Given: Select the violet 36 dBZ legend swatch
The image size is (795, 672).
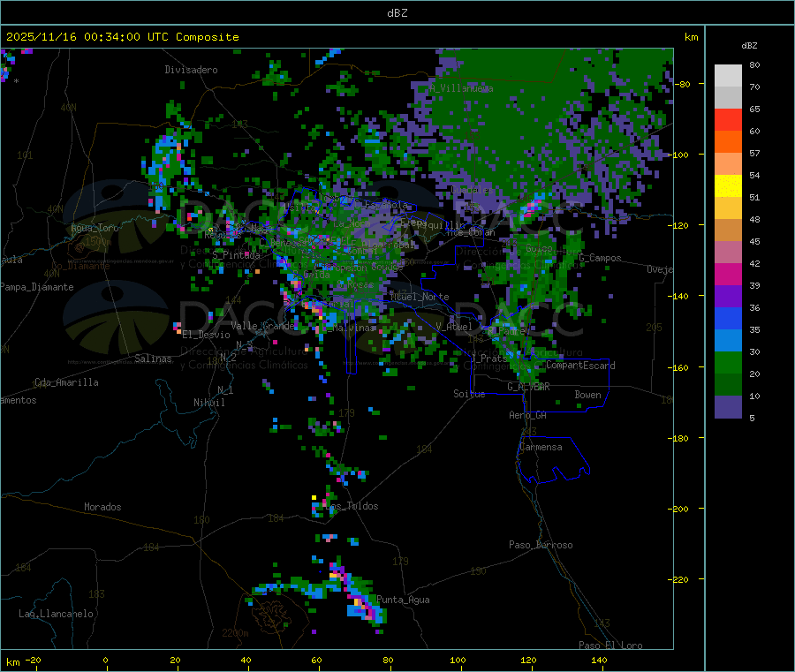Looking at the screenshot, I should pos(728,297).
